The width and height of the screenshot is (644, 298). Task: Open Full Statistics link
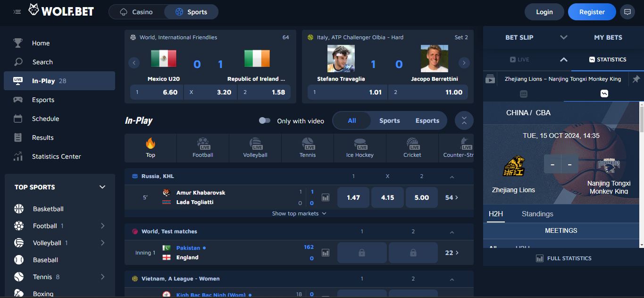coord(563,258)
